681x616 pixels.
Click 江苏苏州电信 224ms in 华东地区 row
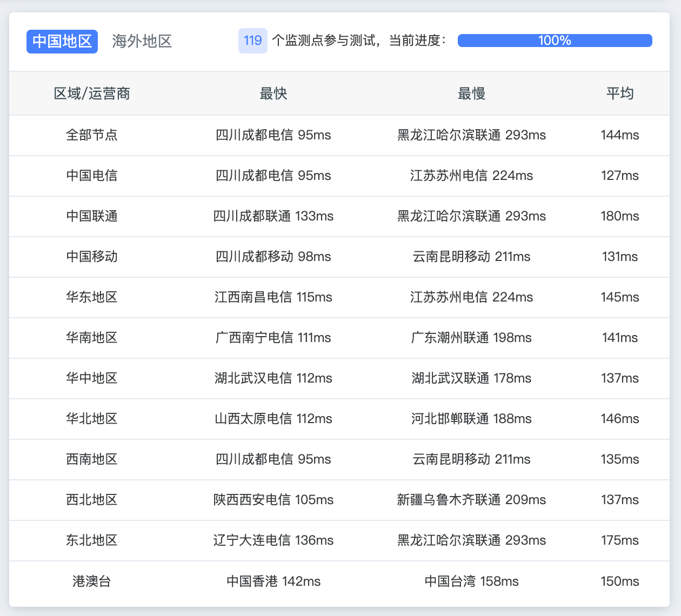(x=472, y=297)
